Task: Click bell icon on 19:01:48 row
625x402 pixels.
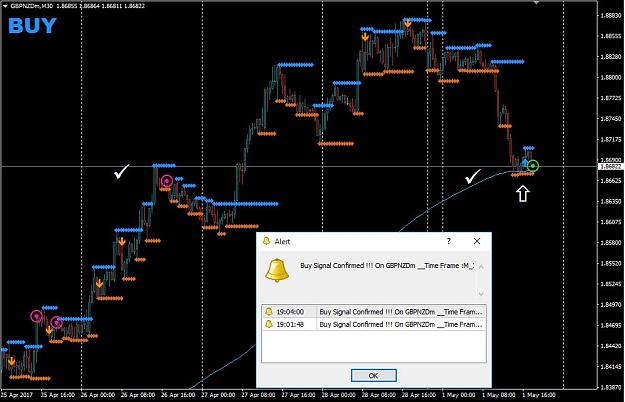Action: click(x=269, y=324)
